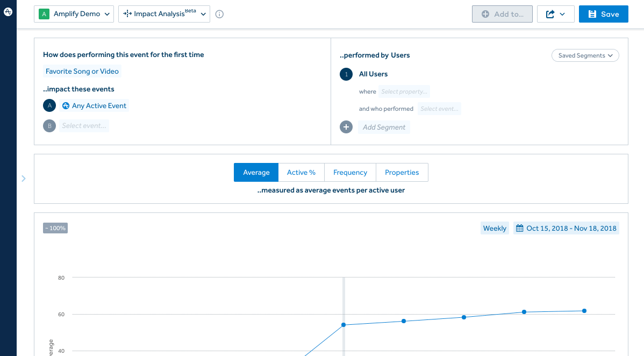644x356 pixels.
Task: Change the Weekly interval selector
Action: [x=495, y=229]
